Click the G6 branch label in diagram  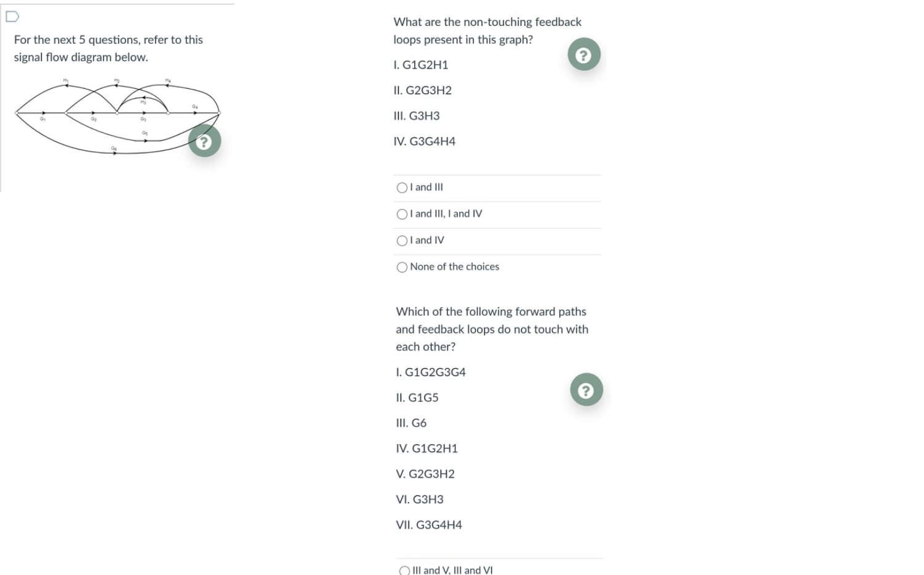114,148
